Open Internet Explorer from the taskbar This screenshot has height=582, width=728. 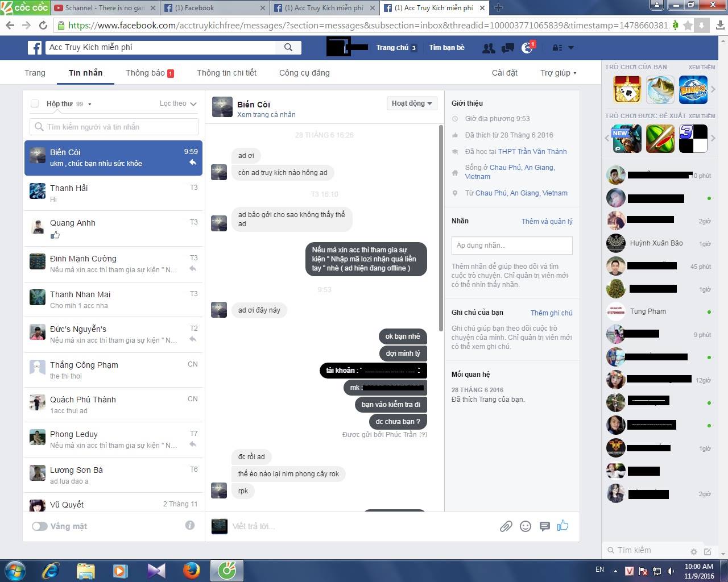click(x=51, y=570)
